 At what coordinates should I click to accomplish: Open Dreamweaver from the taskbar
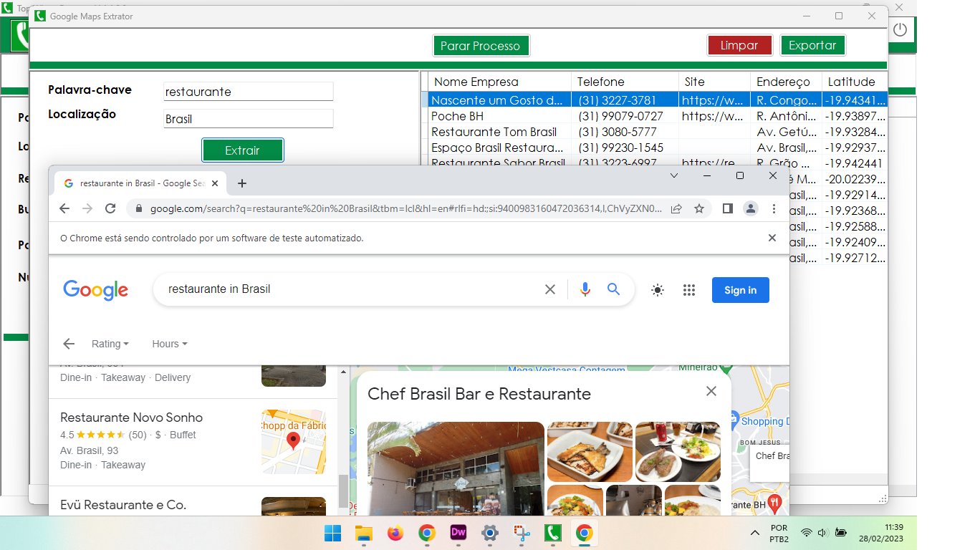pos(458,533)
